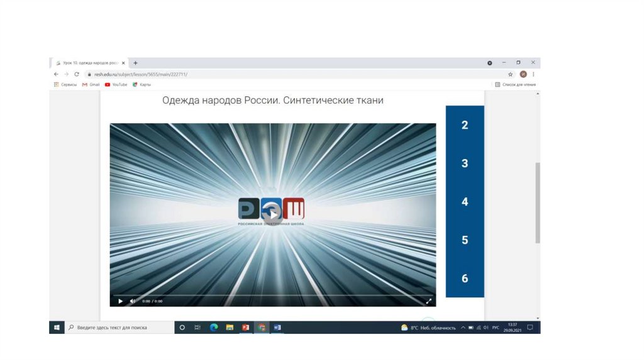Image resolution: width=644 pixels, height=361 pixels.
Task: Seek along the video progress bar
Action: pos(273,296)
